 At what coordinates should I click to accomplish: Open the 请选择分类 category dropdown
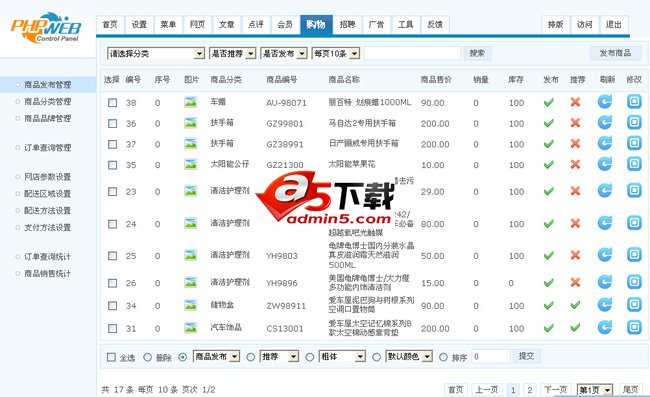click(156, 53)
